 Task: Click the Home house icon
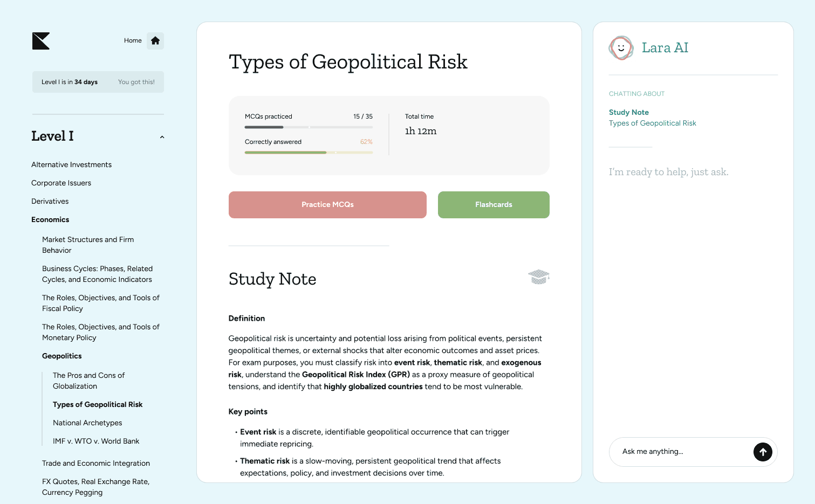click(155, 41)
